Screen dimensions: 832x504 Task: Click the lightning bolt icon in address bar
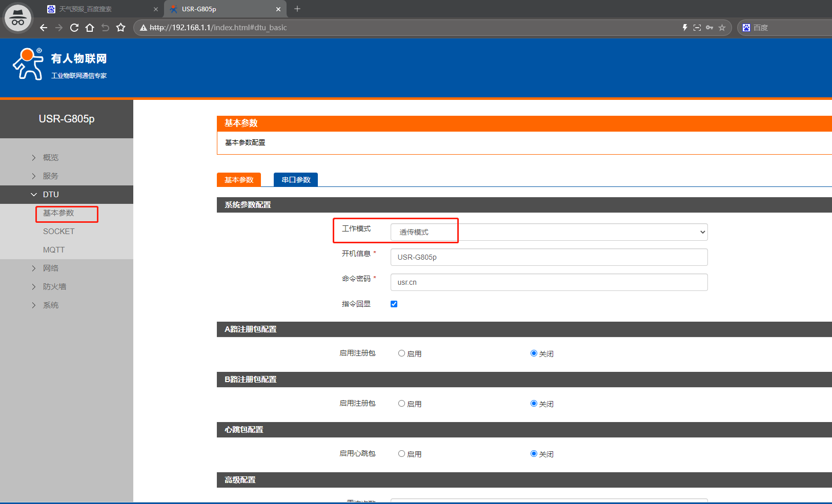685,28
